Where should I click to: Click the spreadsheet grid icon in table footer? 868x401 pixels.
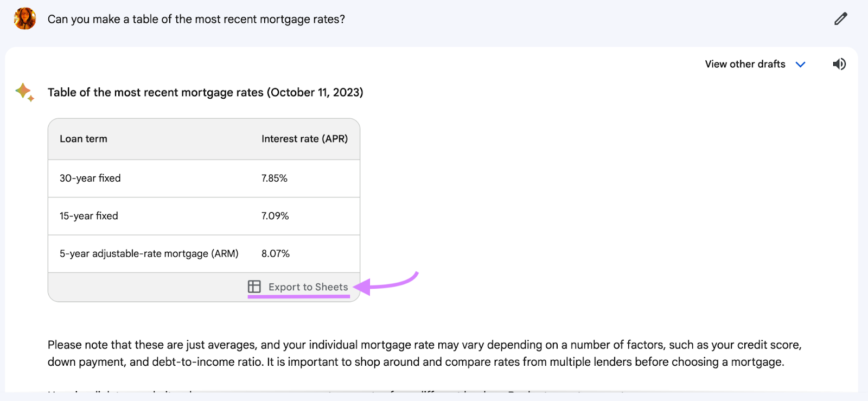(x=254, y=287)
